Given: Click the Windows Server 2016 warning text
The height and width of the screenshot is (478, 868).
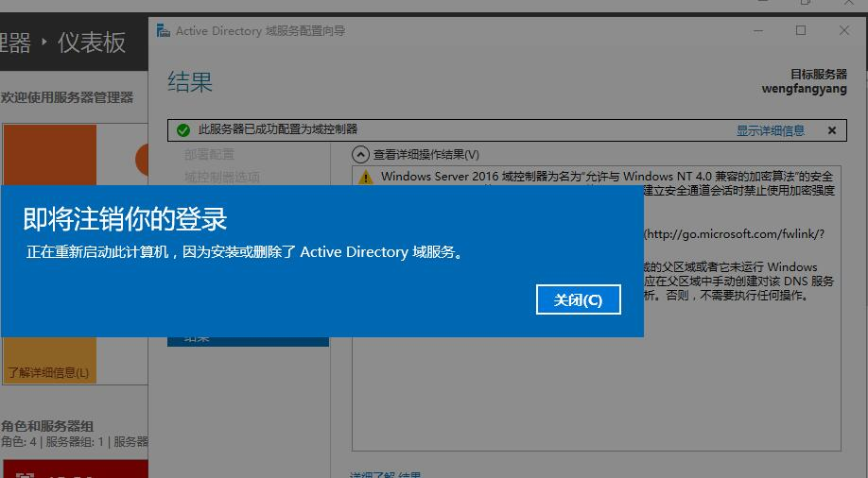Looking at the screenshot, I should [607, 177].
